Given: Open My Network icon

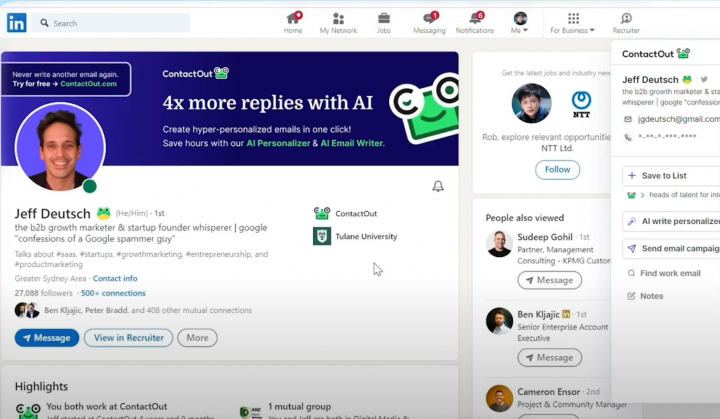Looking at the screenshot, I should pyautogui.click(x=338, y=18).
